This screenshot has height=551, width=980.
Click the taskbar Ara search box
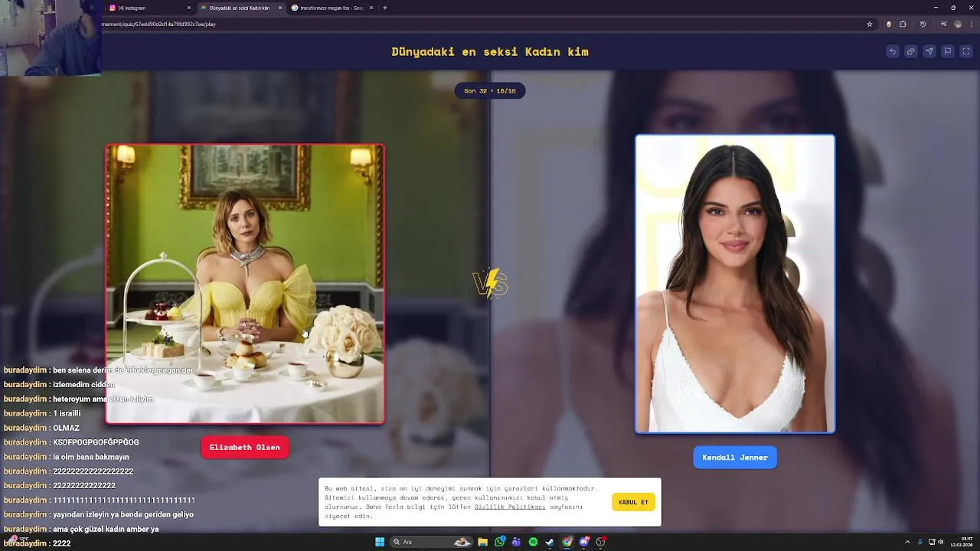point(430,542)
